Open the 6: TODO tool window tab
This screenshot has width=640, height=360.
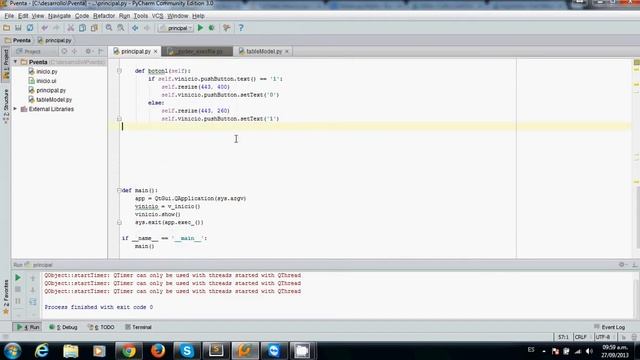click(101, 327)
